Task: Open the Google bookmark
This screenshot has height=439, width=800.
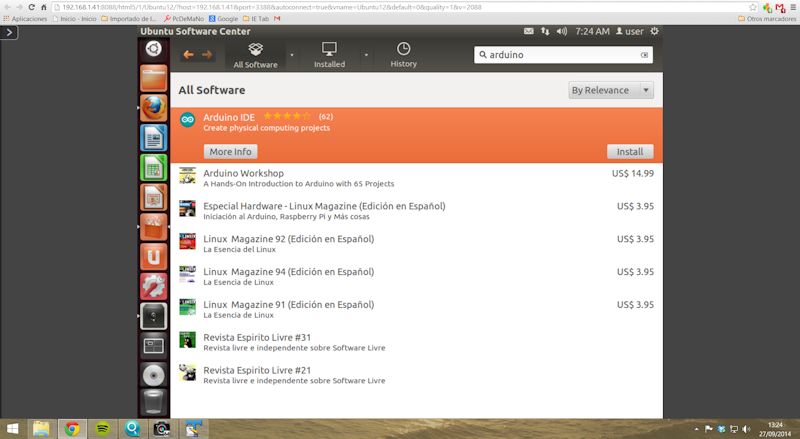Action: [223, 18]
